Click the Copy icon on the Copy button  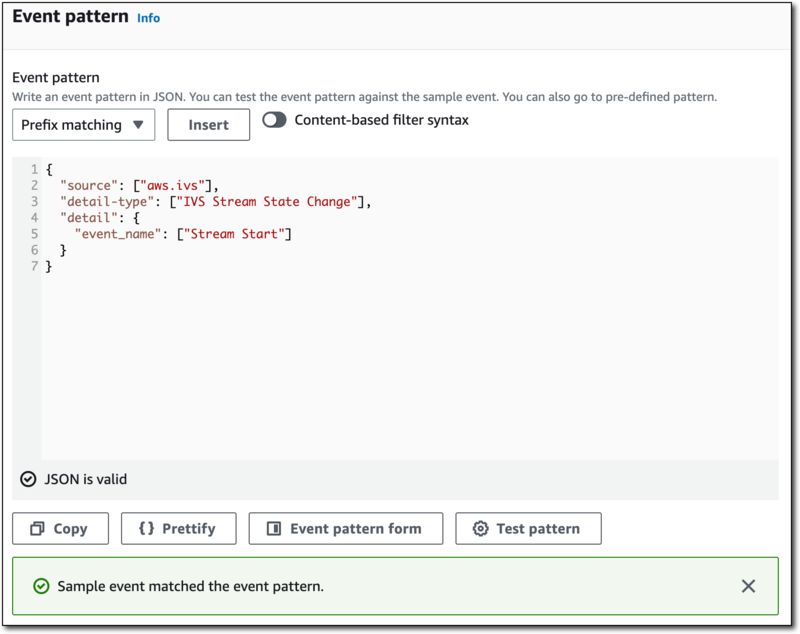pyautogui.click(x=38, y=528)
